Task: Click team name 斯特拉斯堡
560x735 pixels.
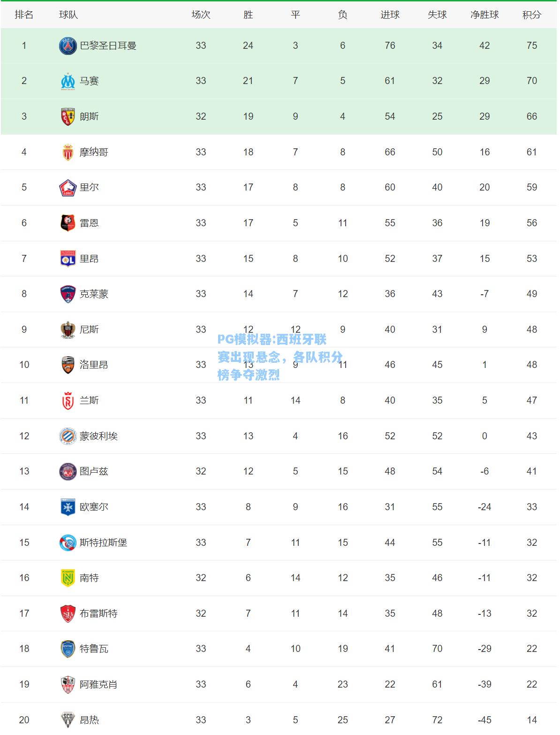Action: (x=103, y=543)
